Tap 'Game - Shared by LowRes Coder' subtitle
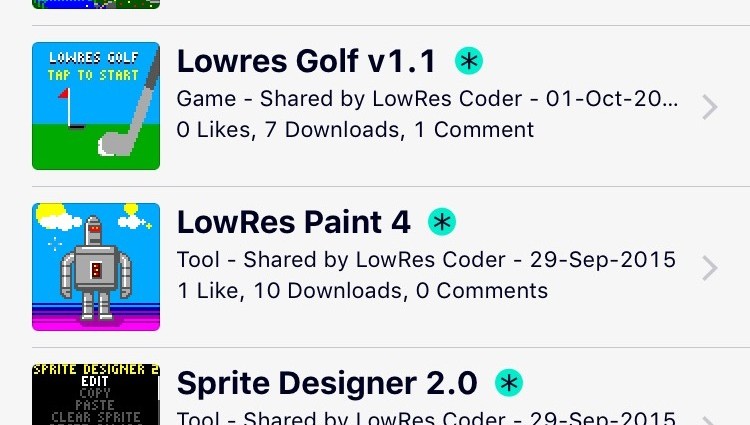Image resolution: width=750 pixels, height=425 pixels. 426,99
